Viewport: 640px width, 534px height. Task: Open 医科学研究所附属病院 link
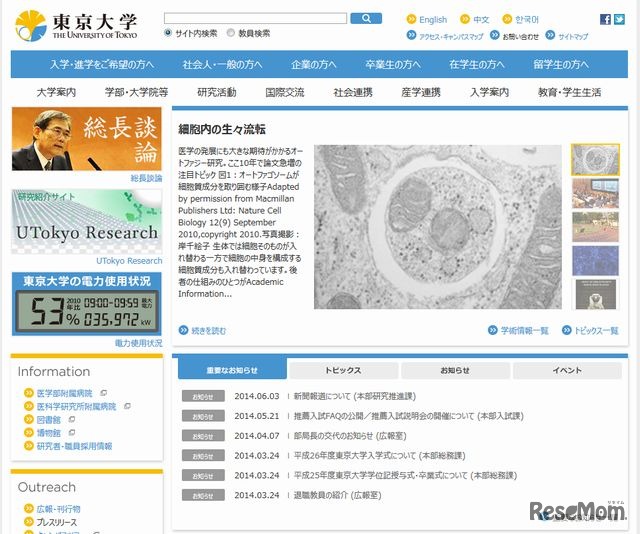tap(76, 407)
